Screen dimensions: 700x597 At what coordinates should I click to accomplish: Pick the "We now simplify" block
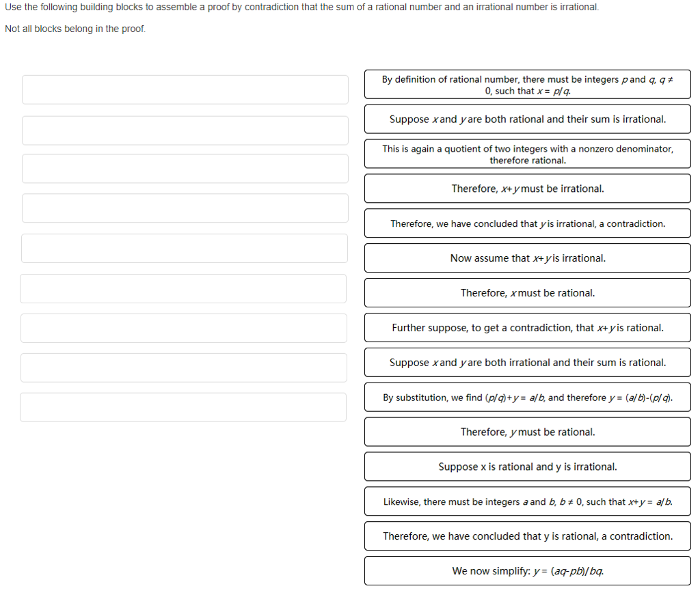pos(527,571)
